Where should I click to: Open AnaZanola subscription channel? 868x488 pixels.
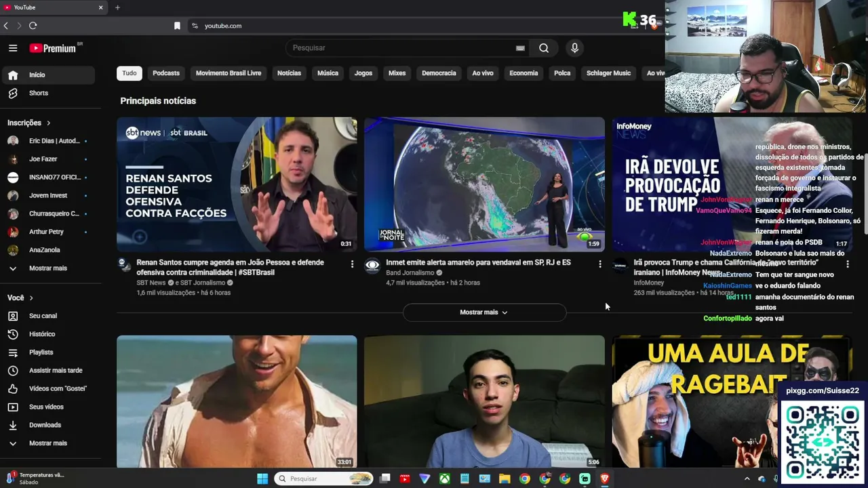(47, 250)
